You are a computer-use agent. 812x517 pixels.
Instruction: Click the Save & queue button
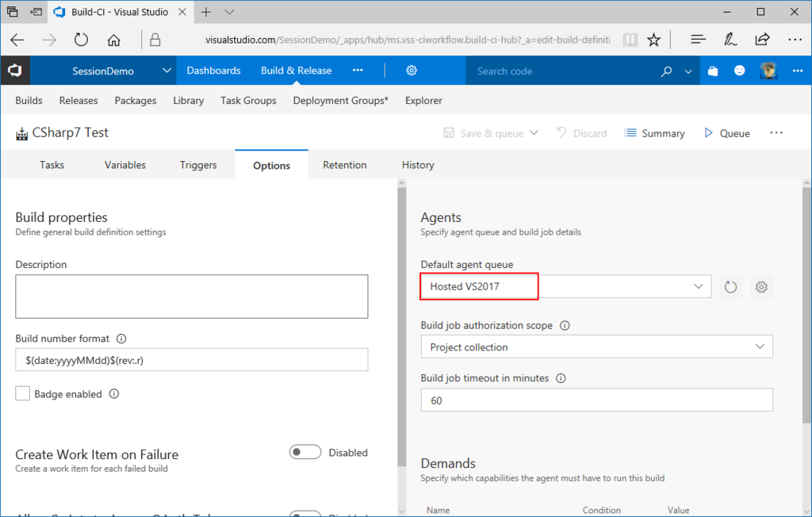click(484, 133)
